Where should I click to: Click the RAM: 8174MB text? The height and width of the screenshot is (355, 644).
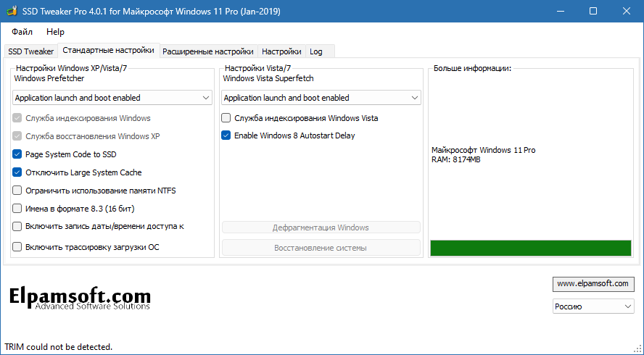(456, 159)
